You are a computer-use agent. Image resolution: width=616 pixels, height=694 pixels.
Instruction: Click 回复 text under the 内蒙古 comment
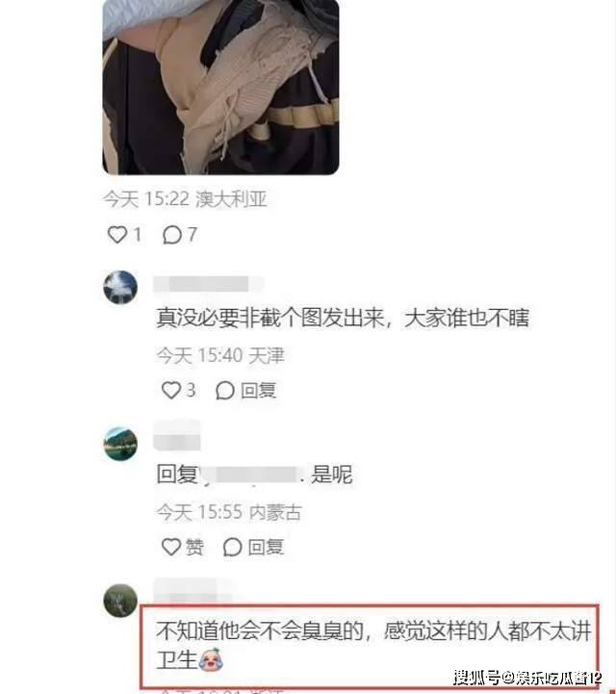[266, 547]
